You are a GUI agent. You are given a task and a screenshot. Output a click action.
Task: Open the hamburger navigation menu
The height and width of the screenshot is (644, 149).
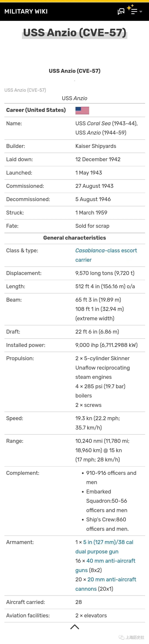[x=134, y=11]
